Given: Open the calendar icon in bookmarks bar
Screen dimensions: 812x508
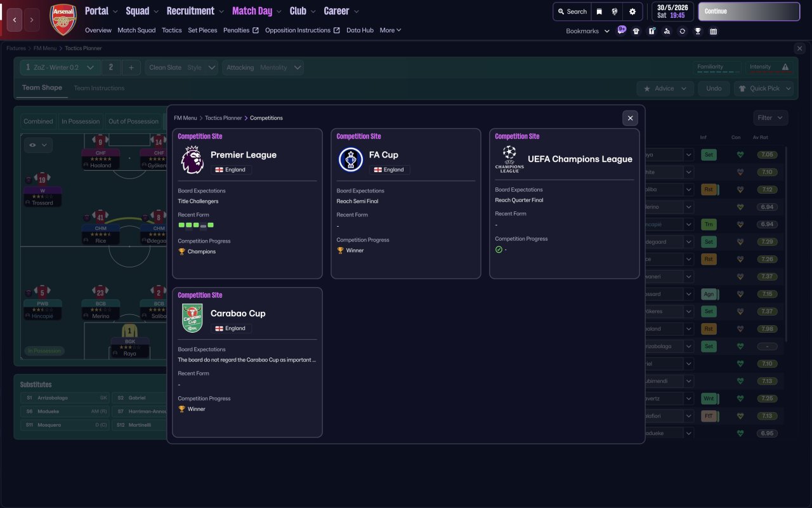Looking at the screenshot, I should click(713, 31).
